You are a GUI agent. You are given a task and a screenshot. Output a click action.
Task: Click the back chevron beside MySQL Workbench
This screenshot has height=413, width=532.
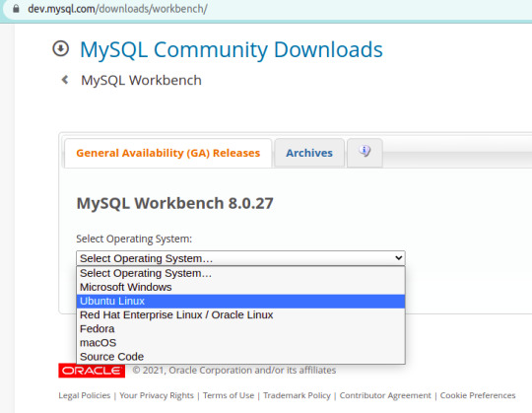pyautogui.click(x=64, y=80)
